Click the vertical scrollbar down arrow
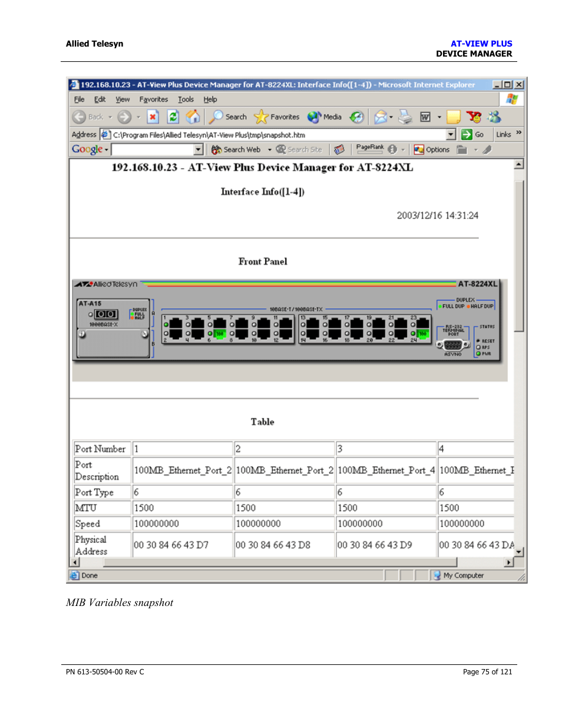Screen dimensions: 562x728 click(519, 552)
